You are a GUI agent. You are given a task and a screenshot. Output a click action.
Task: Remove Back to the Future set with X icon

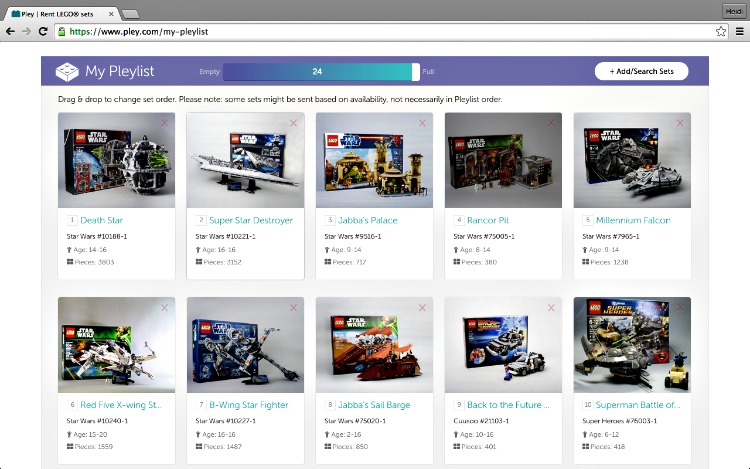click(551, 308)
